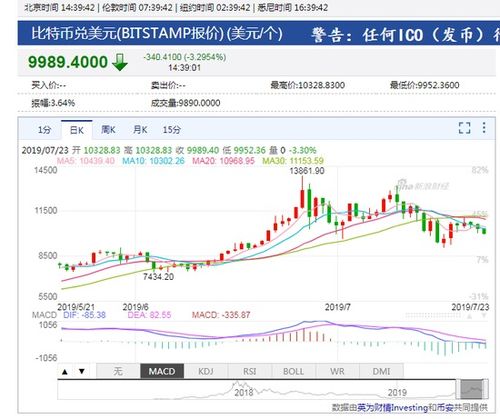Select the RSI indicator button
Image resolution: width=500 pixels, height=419 pixels.
tap(250, 371)
